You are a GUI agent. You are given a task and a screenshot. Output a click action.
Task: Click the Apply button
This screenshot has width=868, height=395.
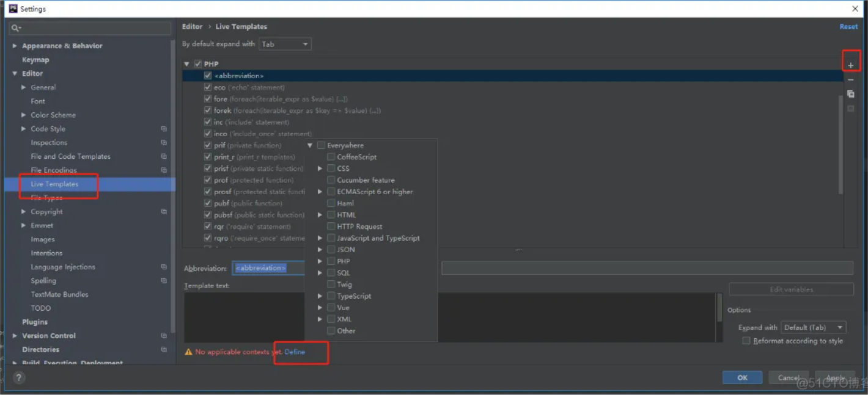(x=835, y=377)
